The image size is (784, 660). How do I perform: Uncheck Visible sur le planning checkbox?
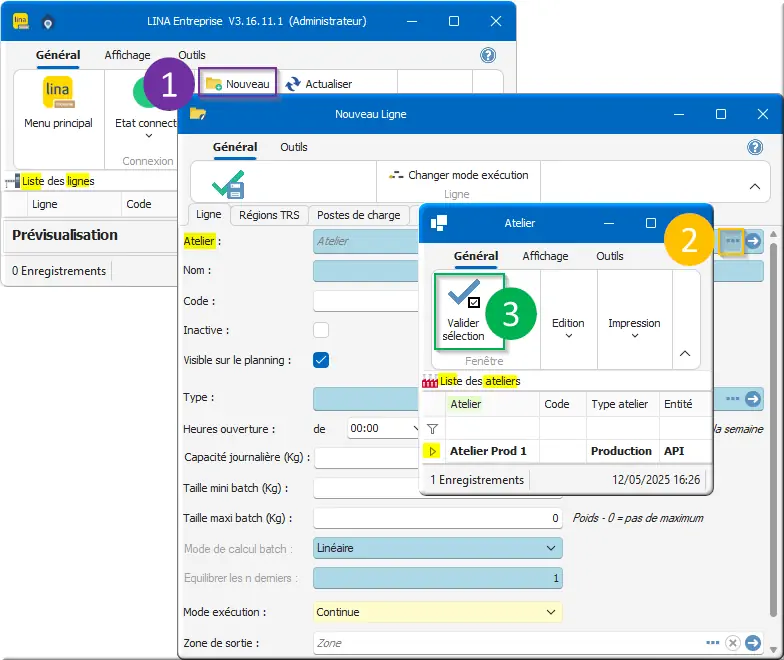tap(321, 360)
